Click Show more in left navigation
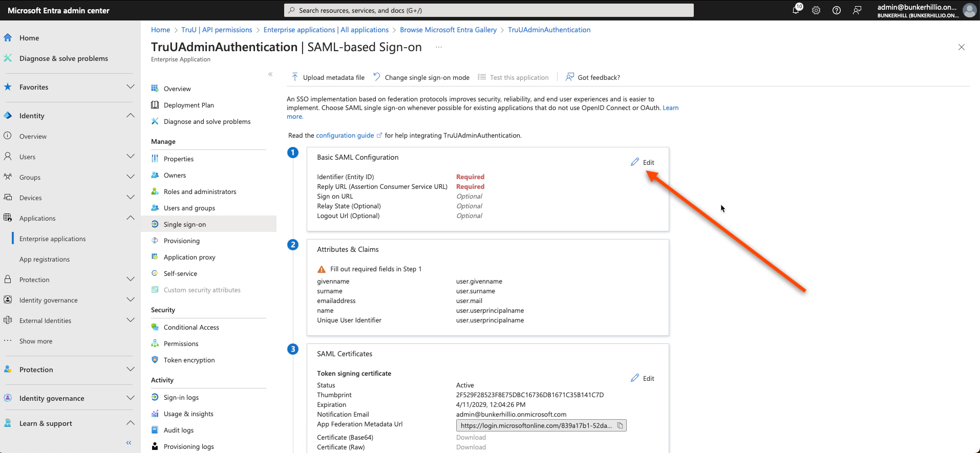Image resolution: width=980 pixels, height=453 pixels. [36, 341]
